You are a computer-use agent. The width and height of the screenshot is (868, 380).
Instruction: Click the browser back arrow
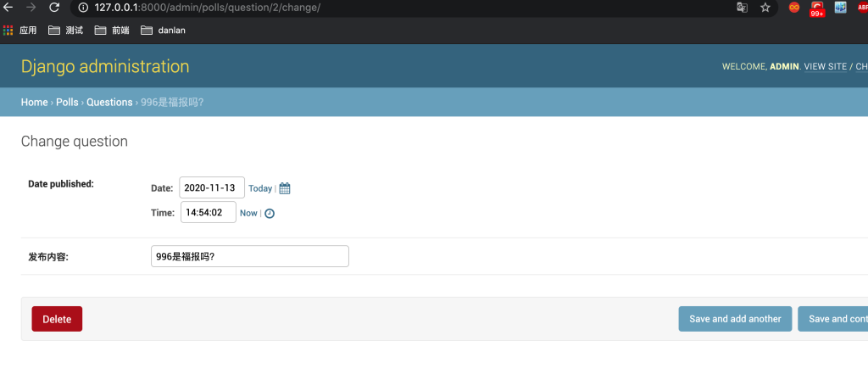(8, 8)
